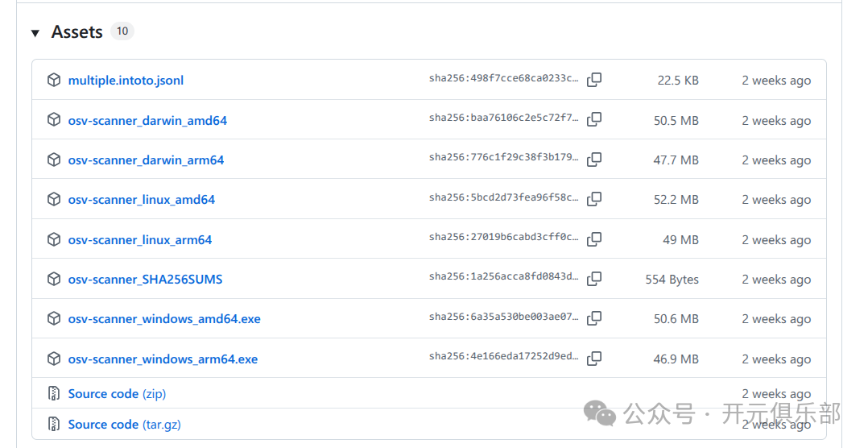Select hash text sha256:baa76106c2e5c72f7…

click(504, 118)
